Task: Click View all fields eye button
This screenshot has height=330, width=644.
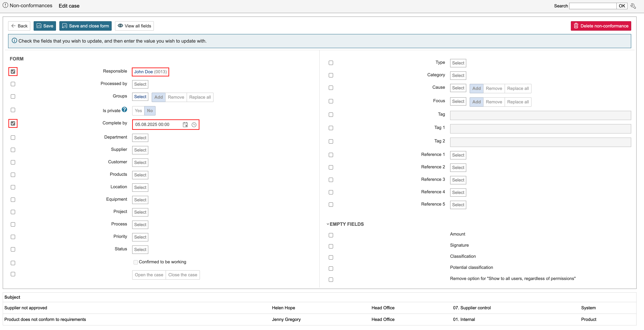Action: tap(134, 26)
